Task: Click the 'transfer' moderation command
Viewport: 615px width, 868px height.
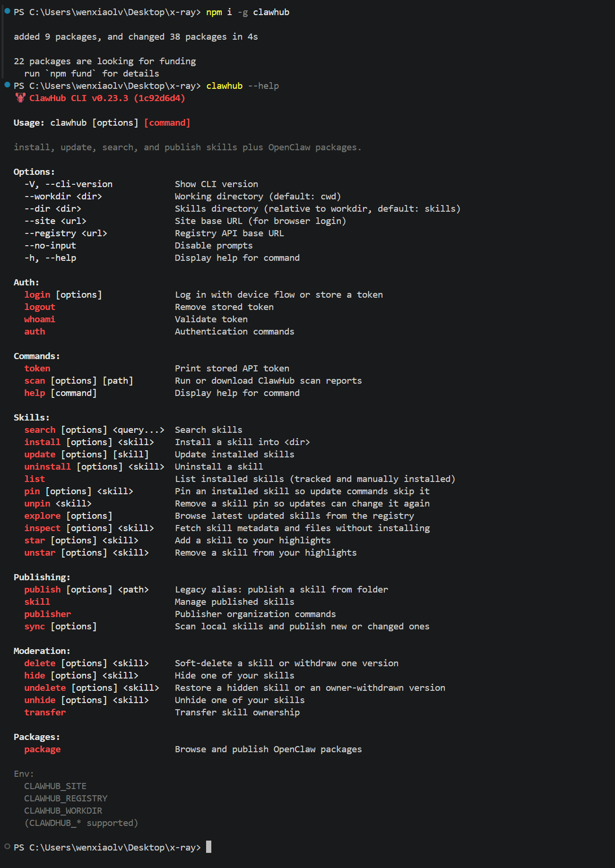Action: (45, 713)
